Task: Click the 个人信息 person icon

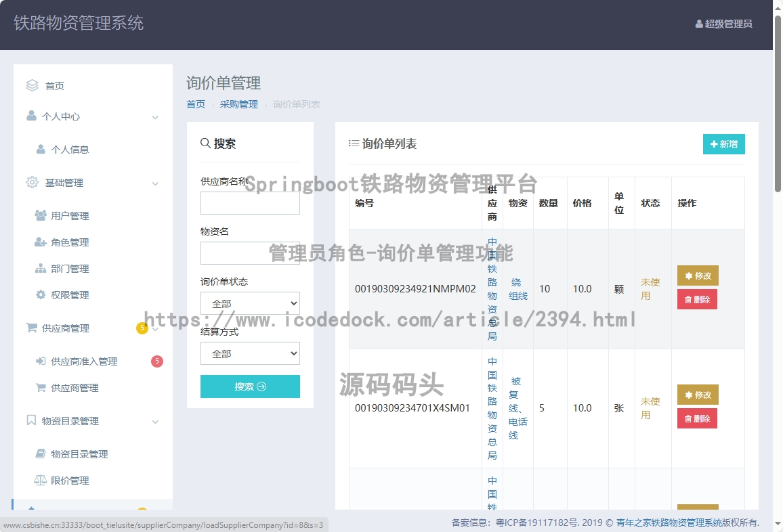Action: [x=41, y=149]
